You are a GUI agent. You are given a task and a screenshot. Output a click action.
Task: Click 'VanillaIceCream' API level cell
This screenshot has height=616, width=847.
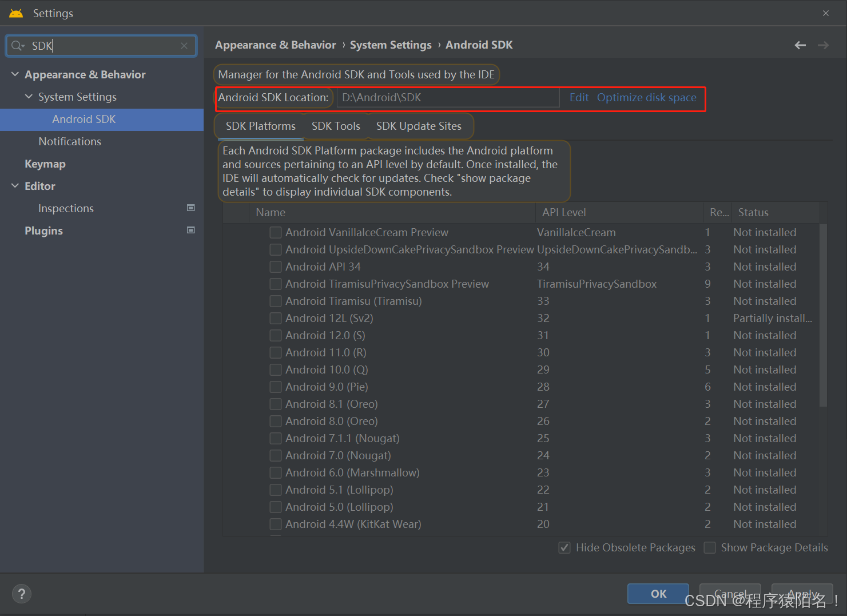point(576,232)
